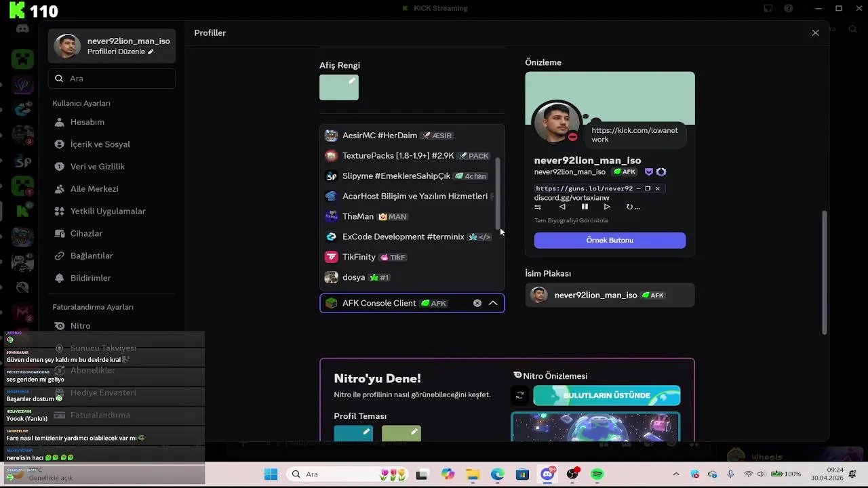
Task: Click the play triangle symbol in bio
Action: 607,207
